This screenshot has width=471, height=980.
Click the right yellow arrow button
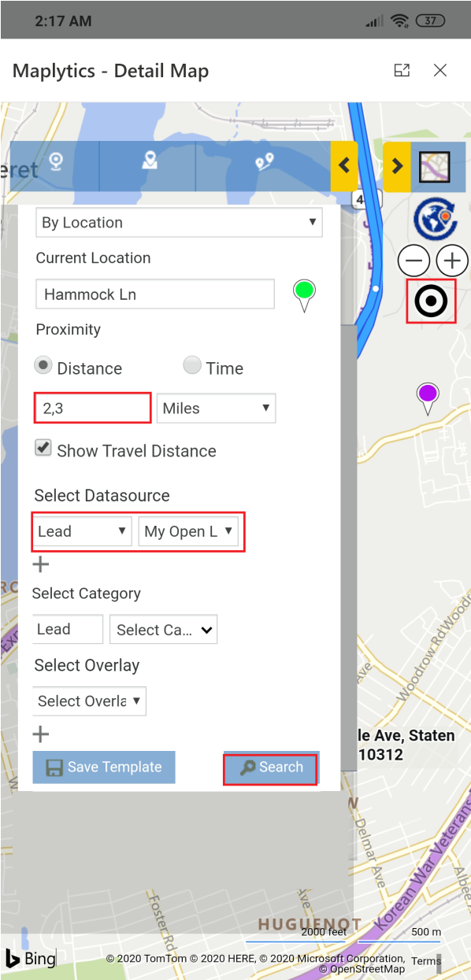click(x=396, y=166)
